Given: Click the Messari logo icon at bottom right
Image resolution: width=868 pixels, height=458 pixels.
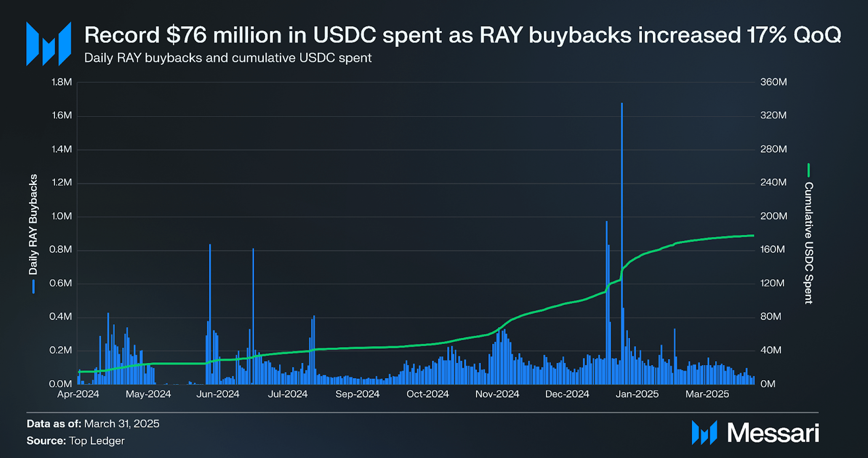Looking at the screenshot, I should click(704, 432).
